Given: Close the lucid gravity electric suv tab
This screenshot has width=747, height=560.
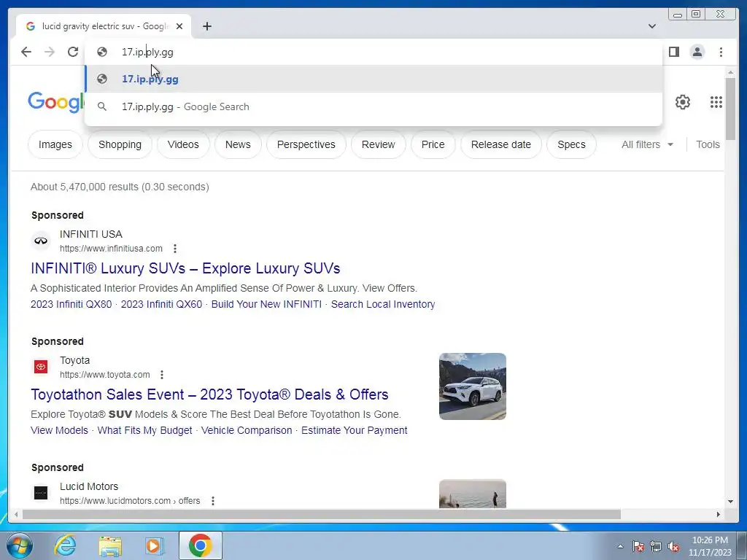Looking at the screenshot, I should point(179,26).
